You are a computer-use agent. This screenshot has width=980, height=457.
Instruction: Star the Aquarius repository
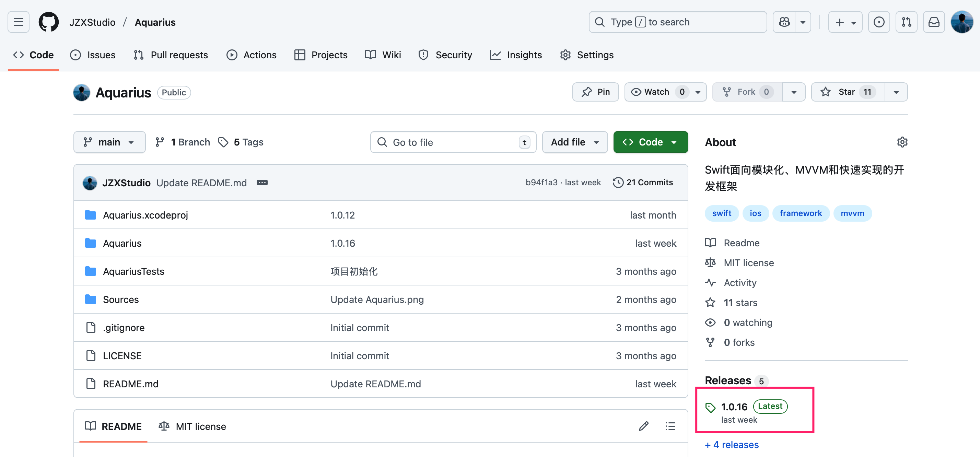pos(847,92)
